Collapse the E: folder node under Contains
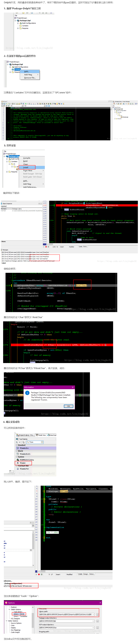Viewport: 140px width, 644px height. [10, 164]
